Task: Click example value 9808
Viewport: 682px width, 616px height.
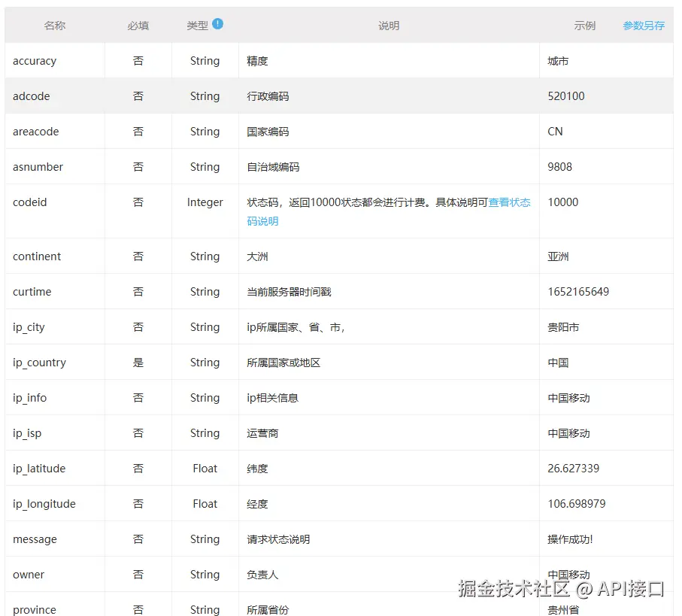Action: [559, 167]
